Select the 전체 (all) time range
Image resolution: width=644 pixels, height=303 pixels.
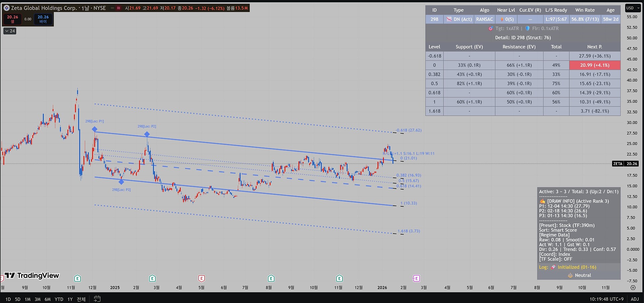(x=81, y=299)
